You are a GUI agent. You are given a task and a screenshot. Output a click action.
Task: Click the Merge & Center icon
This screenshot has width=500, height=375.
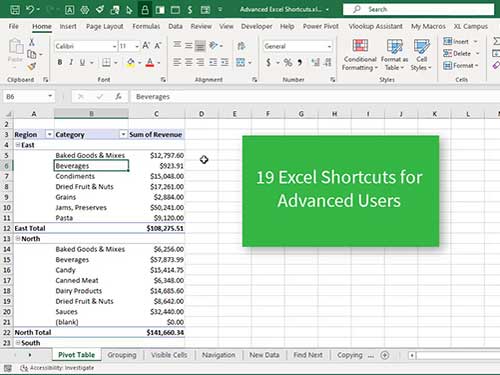240,62
